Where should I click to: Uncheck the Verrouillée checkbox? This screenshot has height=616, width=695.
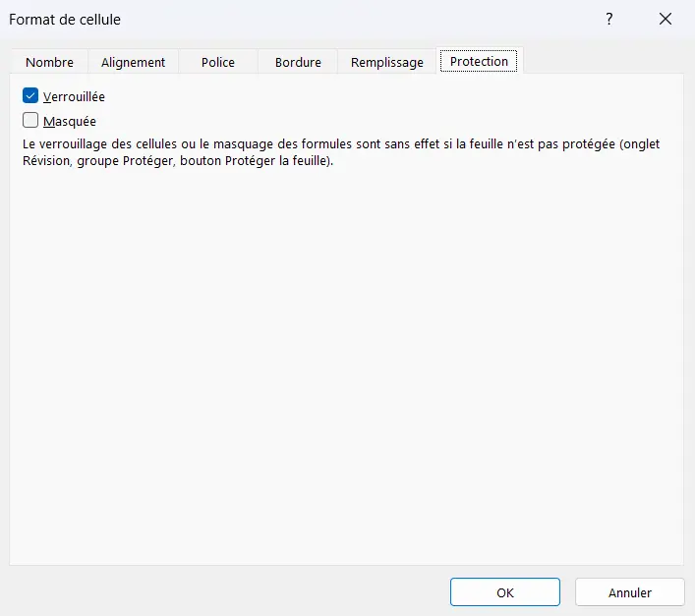(30, 95)
